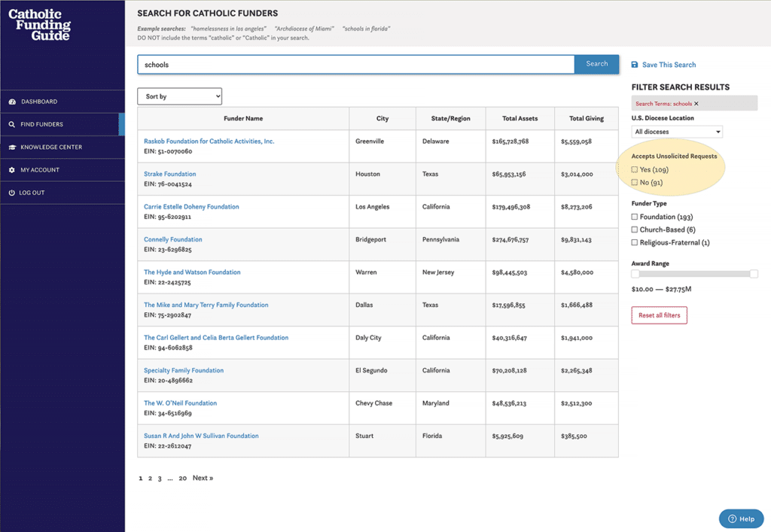Select Log Out in the sidebar

click(x=62, y=193)
